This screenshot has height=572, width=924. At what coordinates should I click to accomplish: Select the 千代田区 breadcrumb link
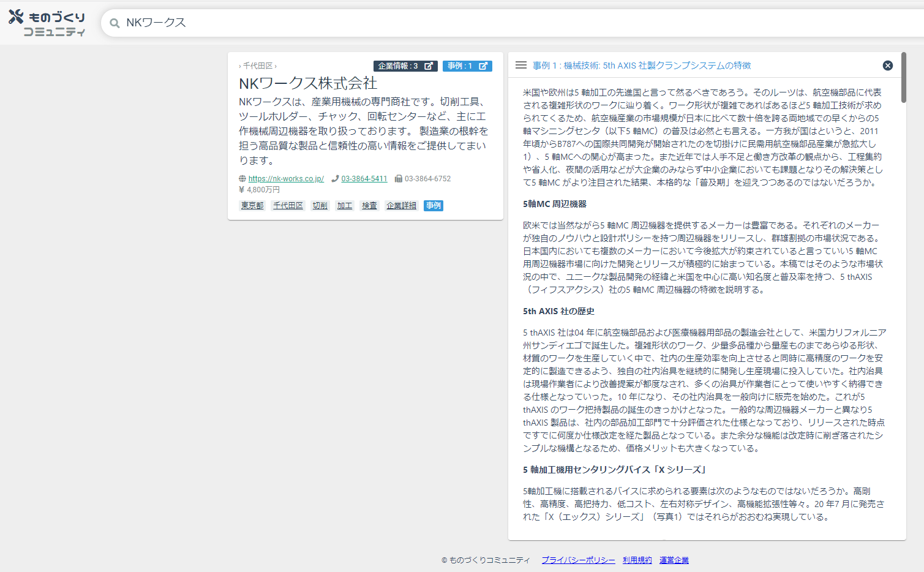(258, 66)
